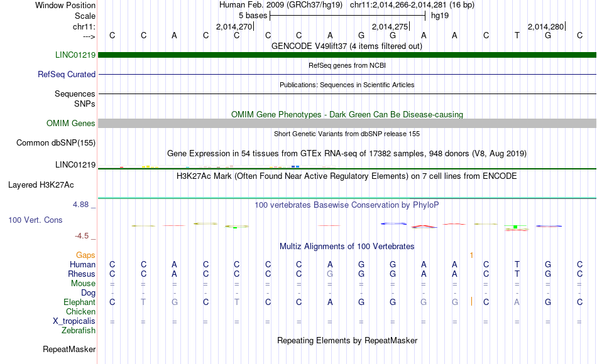Open Short Genetic Variants from dbSNP title
The image size is (597, 364).
(x=347, y=134)
